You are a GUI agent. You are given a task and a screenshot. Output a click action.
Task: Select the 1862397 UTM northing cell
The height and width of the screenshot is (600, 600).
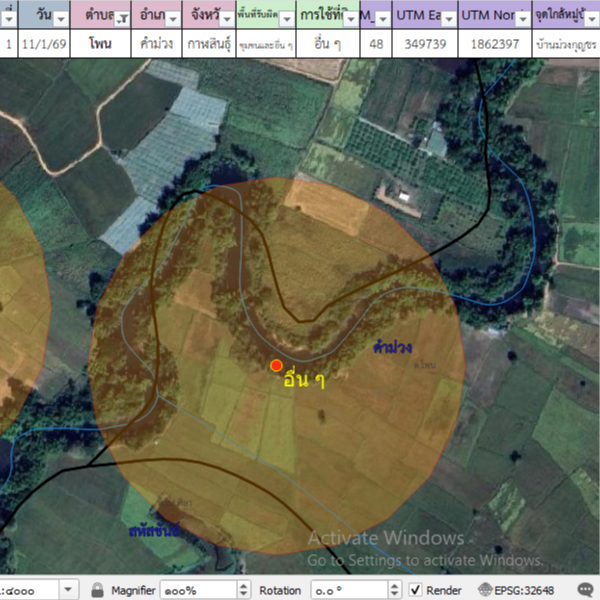pyautogui.click(x=495, y=45)
